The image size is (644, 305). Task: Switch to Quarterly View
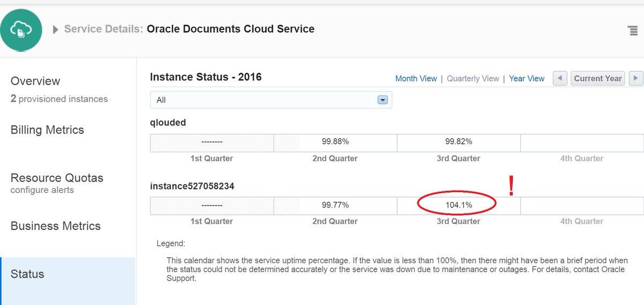tap(473, 78)
